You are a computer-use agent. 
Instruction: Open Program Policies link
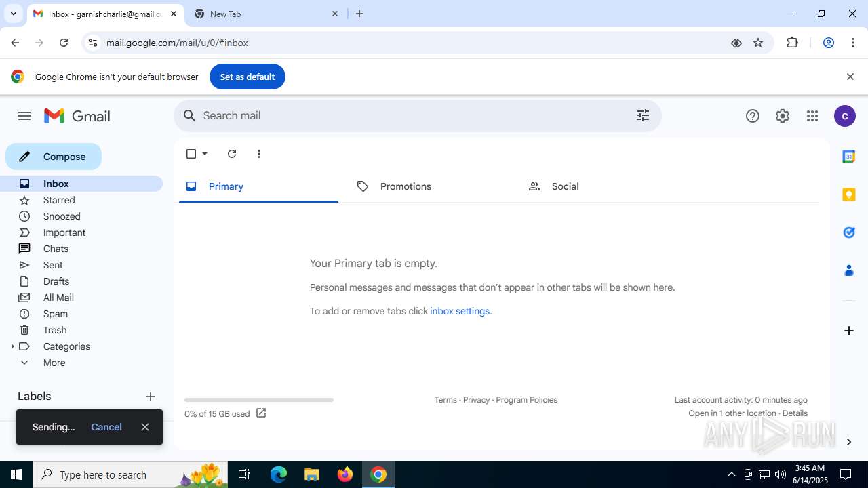(x=527, y=400)
